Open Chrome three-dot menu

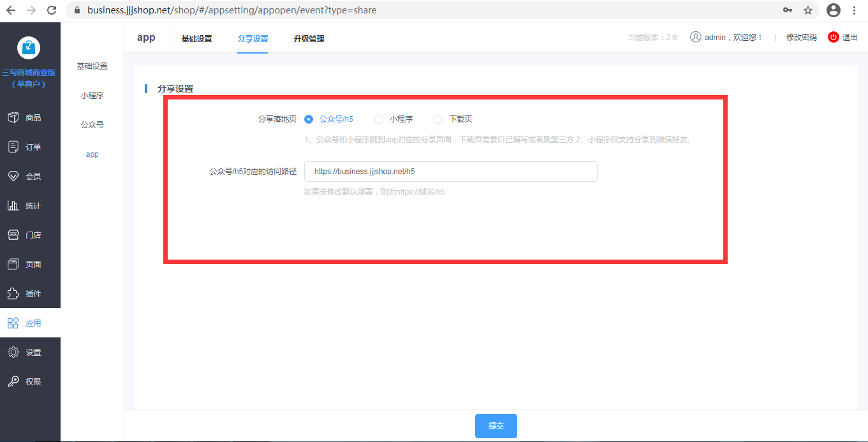coord(854,10)
